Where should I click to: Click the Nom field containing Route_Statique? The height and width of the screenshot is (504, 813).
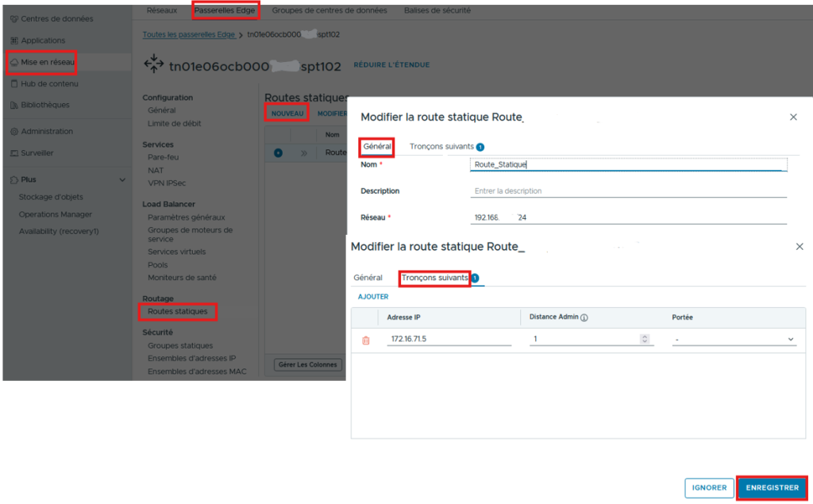627,165
